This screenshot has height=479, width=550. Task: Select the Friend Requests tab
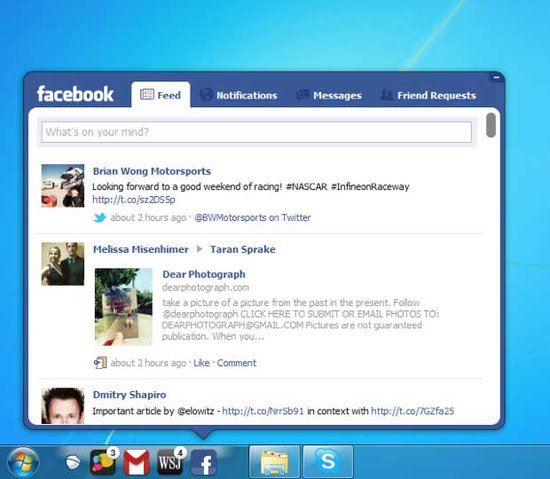click(x=428, y=95)
